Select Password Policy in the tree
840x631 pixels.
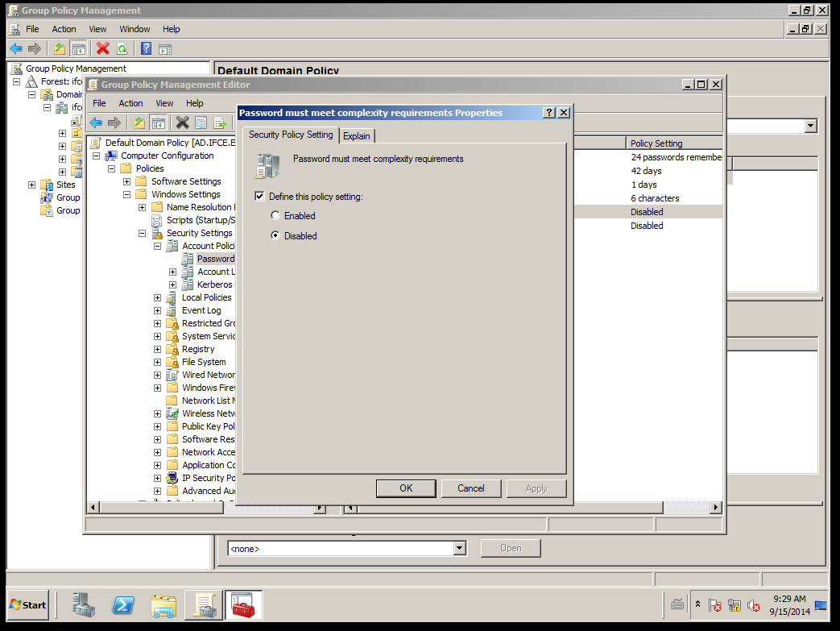215,259
